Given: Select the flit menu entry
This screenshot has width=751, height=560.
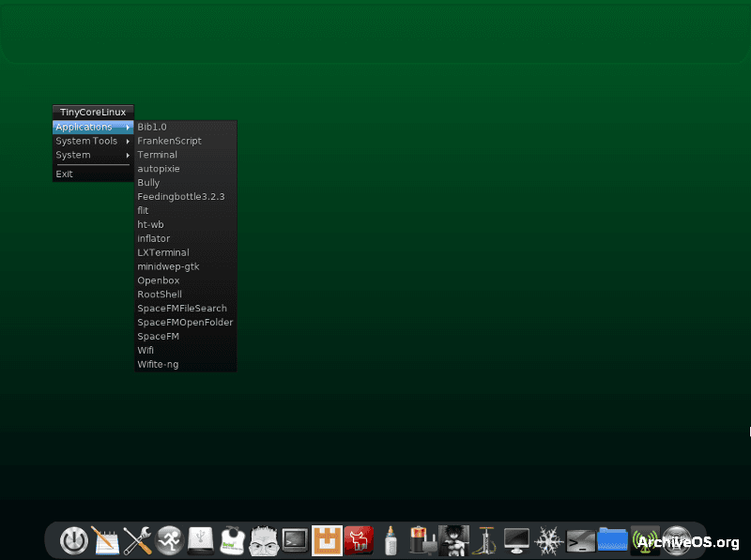Looking at the screenshot, I should (186, 210).
